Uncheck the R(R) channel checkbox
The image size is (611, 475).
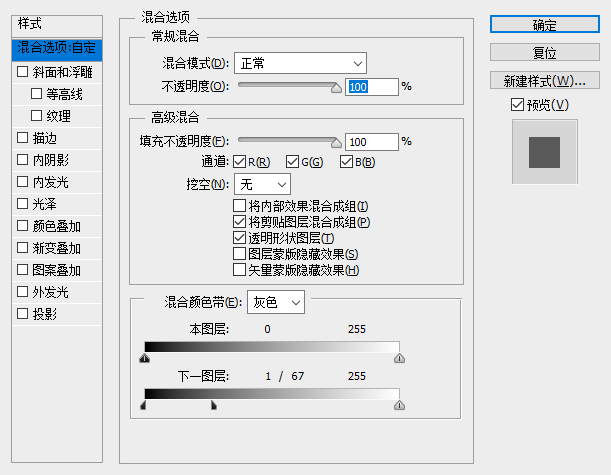[x=239, y=161]
